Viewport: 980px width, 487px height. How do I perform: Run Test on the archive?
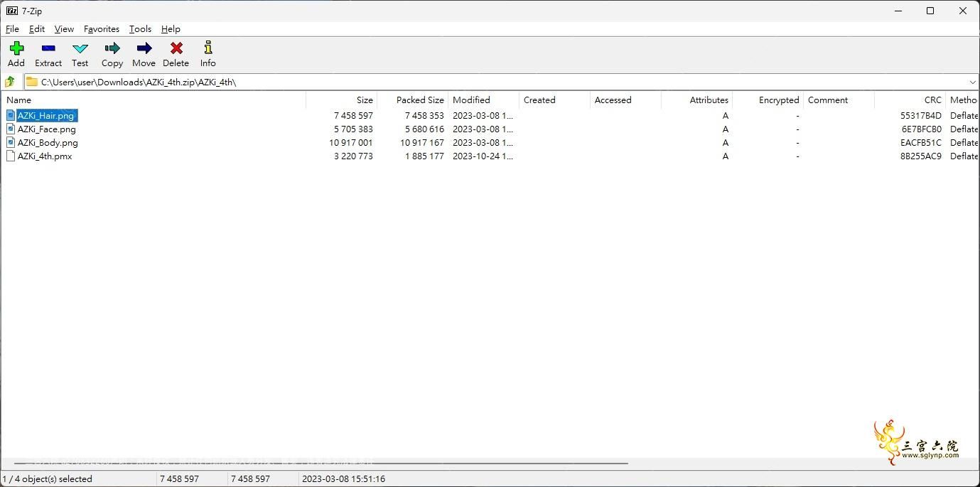tap(80, 48)
